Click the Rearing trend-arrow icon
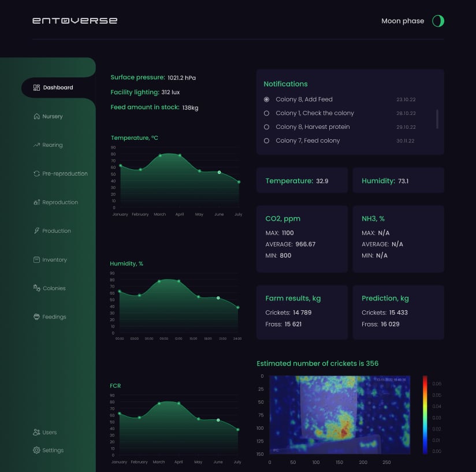 (36, 145)
